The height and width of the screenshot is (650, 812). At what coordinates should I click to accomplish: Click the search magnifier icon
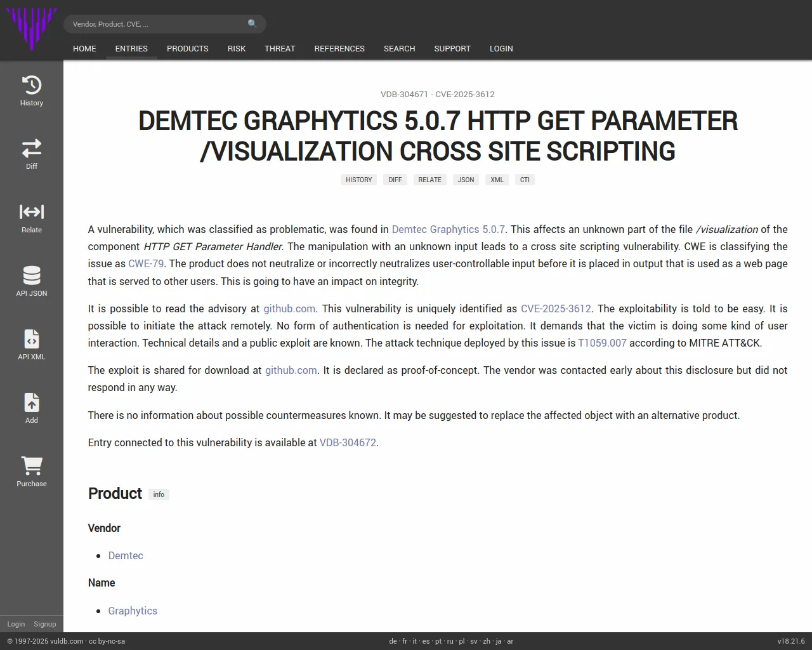[252, 24]
